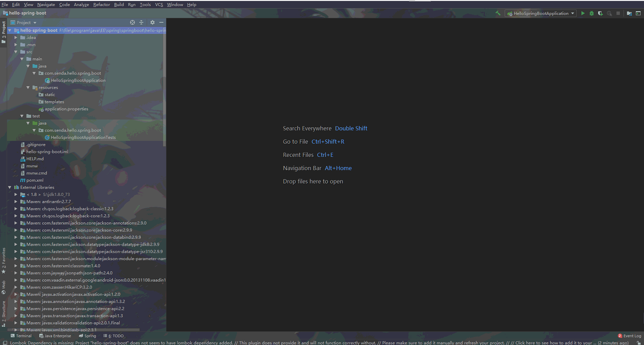This screenshot has height=345, width=644.
Task: Collapse the src folder
Action: coord(16,52)
